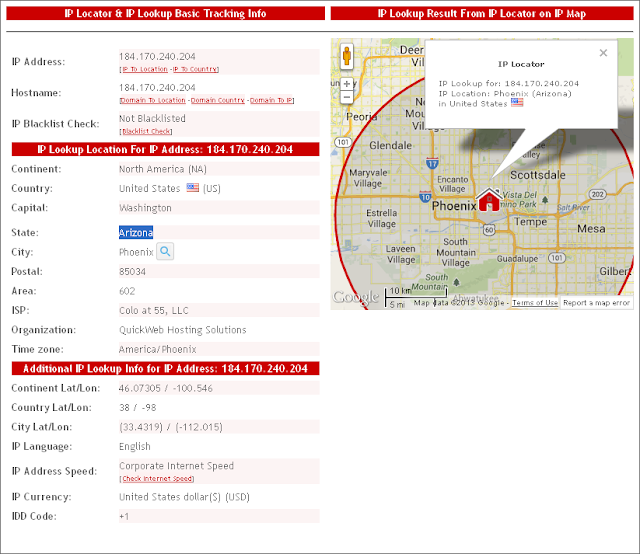Click the Google logo on the map

(356, 297)
